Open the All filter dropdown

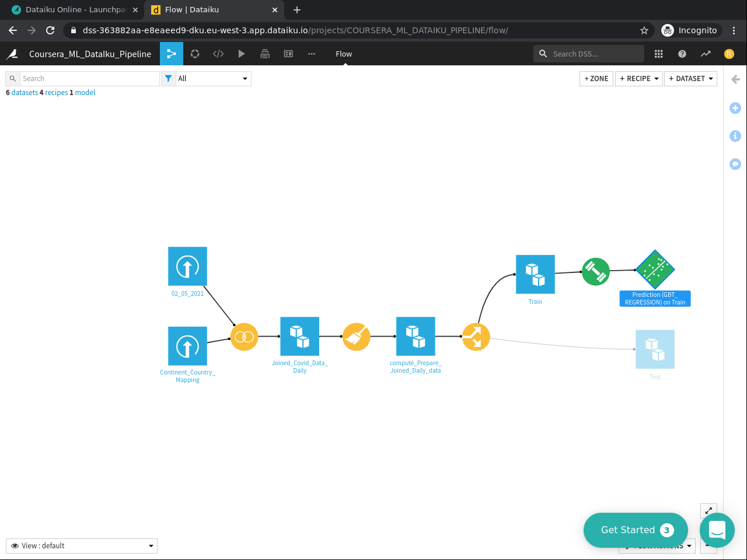(x=213, y=79)
